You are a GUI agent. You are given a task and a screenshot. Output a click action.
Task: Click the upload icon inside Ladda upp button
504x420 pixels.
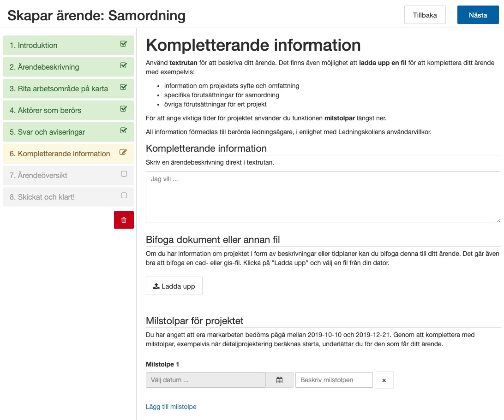point(156,285)
